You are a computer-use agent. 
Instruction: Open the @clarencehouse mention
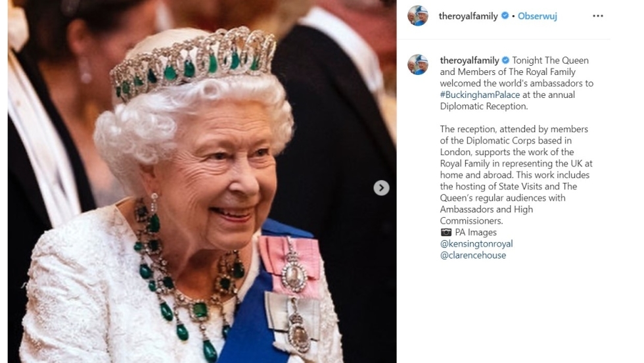click(472, 255)
